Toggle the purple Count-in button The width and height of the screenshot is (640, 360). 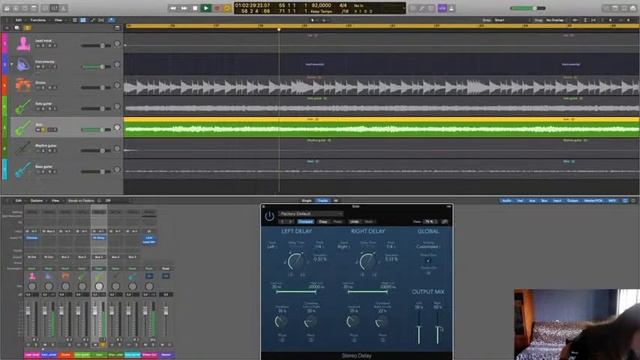coord(442,8)
